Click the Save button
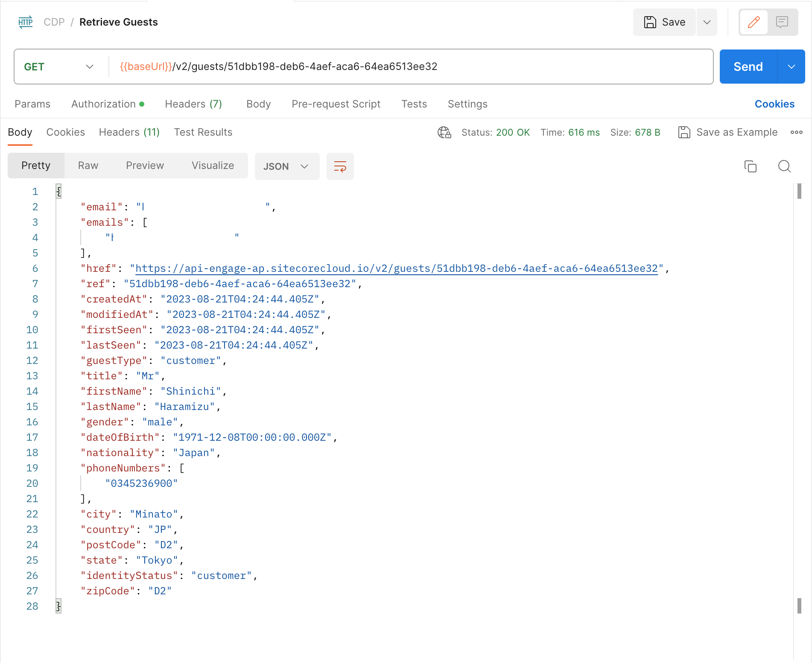Image resolution: width=812 pixels, height=663 pixels. tap(664, 22)
